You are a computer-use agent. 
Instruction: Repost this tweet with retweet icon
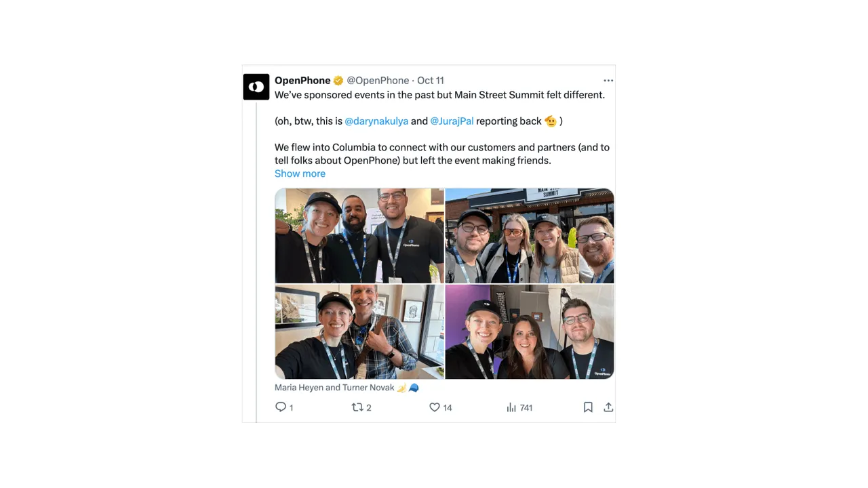357,407
